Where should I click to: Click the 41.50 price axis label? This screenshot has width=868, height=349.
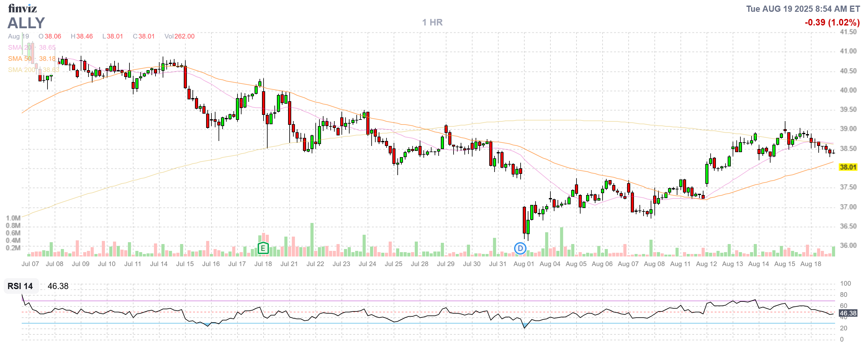coord(848,32)
